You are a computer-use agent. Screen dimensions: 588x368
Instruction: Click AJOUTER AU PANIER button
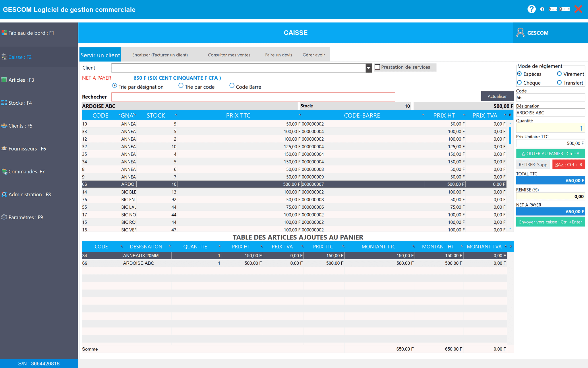click(550, 154)
